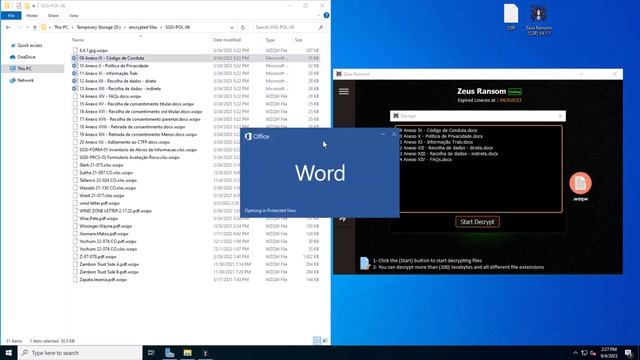Click Word icon of '11 Anexo XI' file
640x360 pixels.
coord(75,73)
